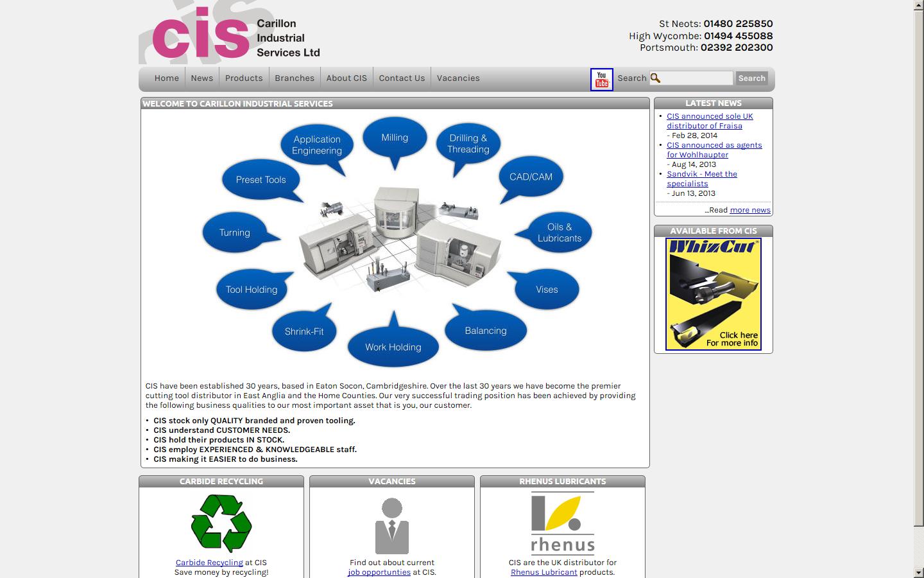Open the Application Engineering bubble

click(317, 144)
